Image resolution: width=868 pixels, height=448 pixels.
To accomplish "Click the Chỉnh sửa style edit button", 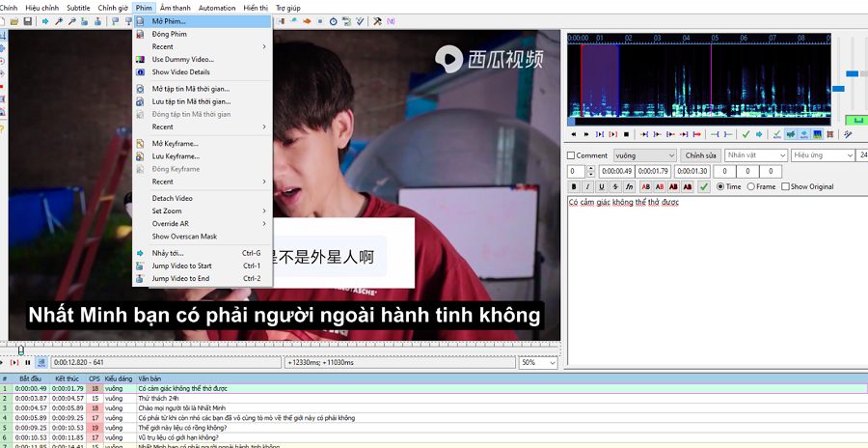I will point(701,155).
